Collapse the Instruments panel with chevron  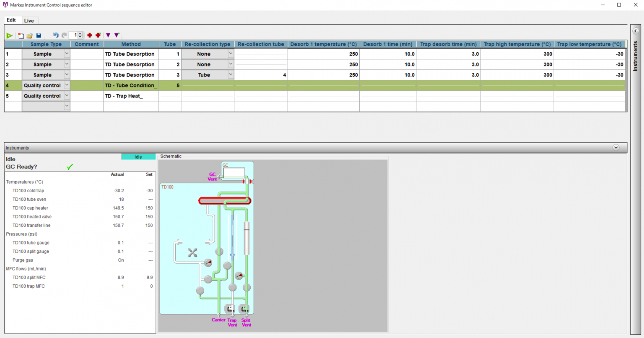[616, 147]
